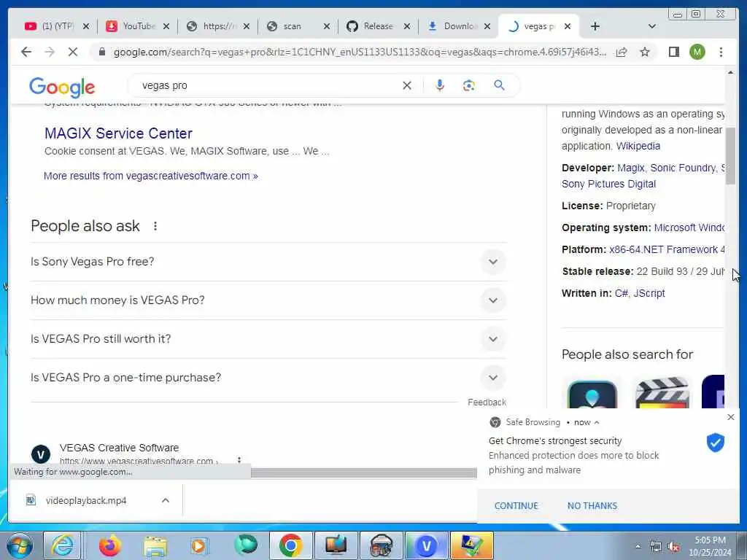Open the MAGIX Service Center result
Viewport: 747px width, 560px height.
pos(119,133)
